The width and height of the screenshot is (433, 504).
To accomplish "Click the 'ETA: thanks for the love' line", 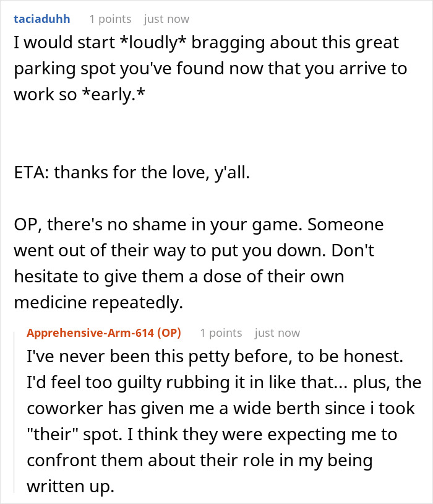I will click(132, 173).
